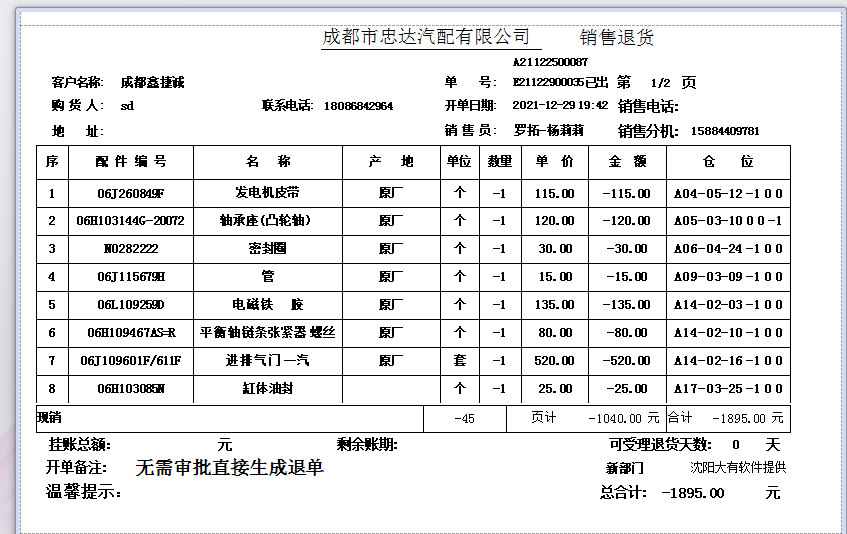Click the 金额 column header
This screenshot has height=534, width=847.
(626, 162)
